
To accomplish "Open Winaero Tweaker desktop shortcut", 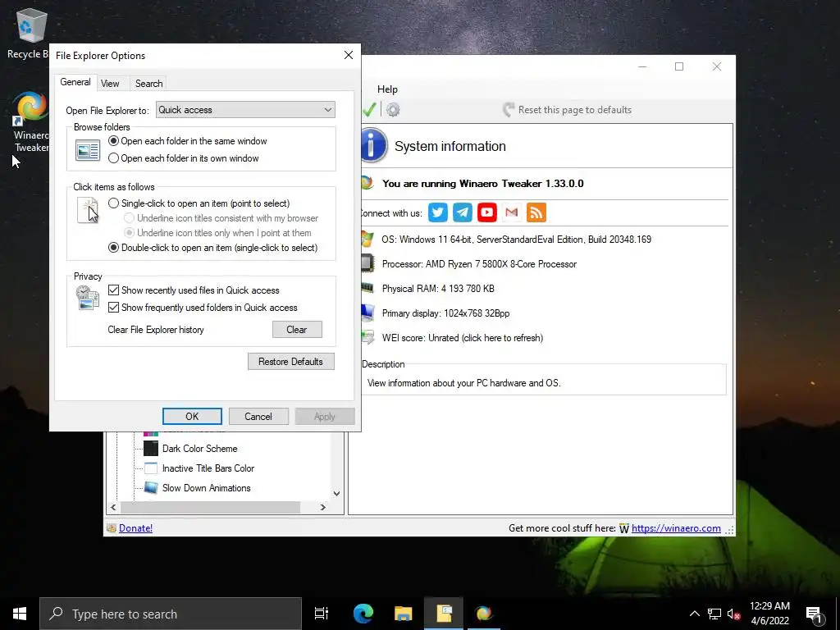I will click(x=30, y=122).
